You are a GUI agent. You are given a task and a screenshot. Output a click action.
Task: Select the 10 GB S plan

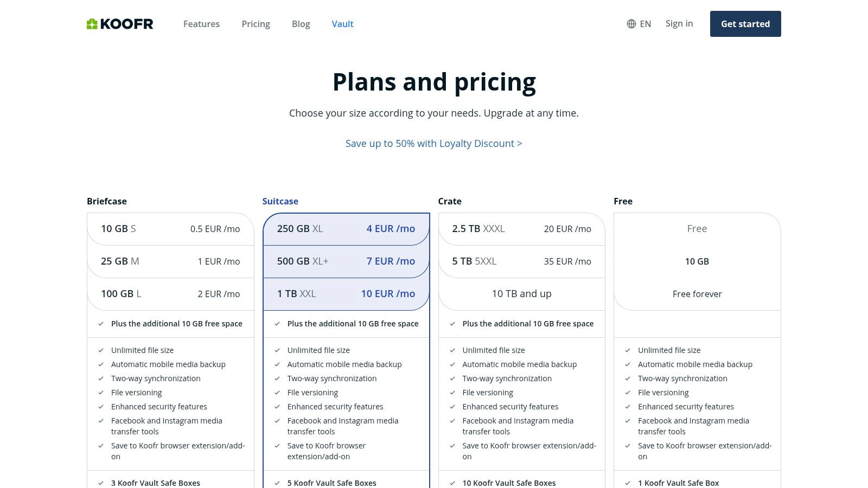[x=170, y=229]
